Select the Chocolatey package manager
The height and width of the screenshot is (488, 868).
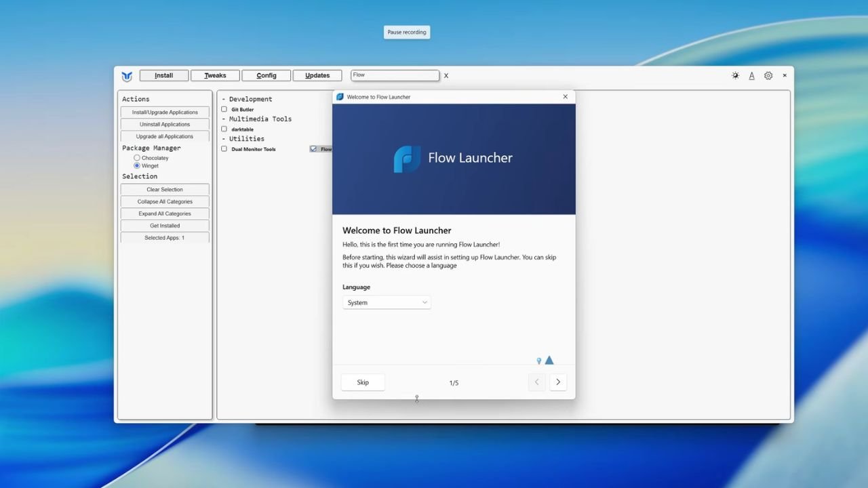tap(137, 157)
